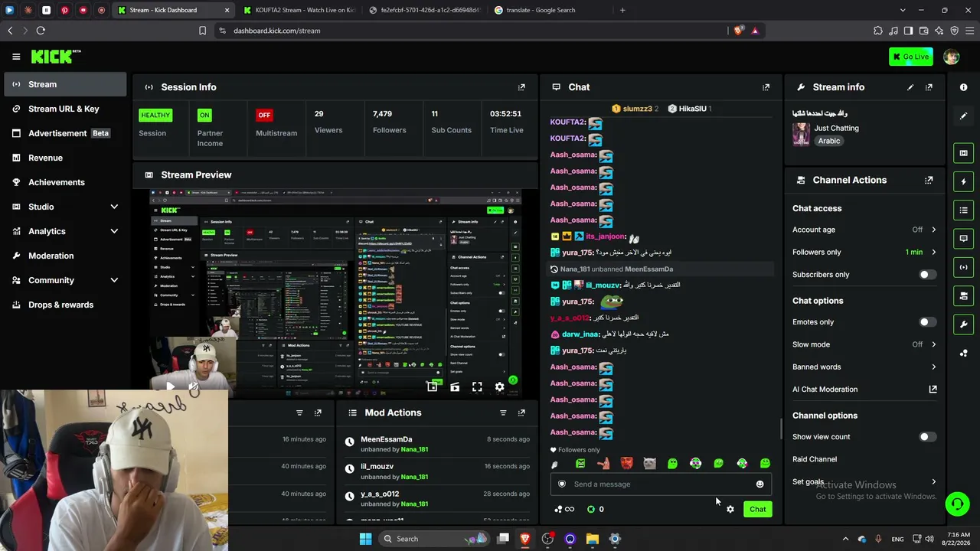Open the Set goals option
Viewport: 980px width, 551px height.
pos(864,482)
